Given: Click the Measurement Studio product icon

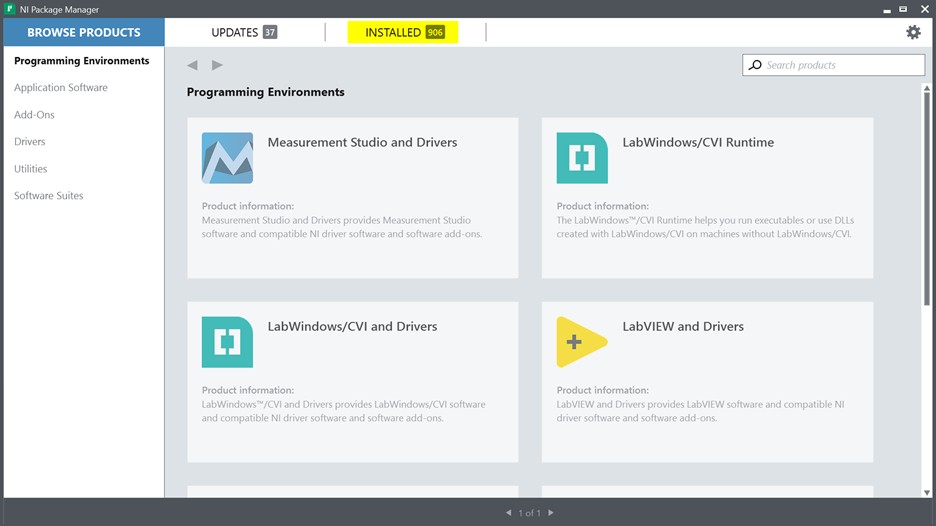Looking at the screenshot, I should (x=227, y=158).
